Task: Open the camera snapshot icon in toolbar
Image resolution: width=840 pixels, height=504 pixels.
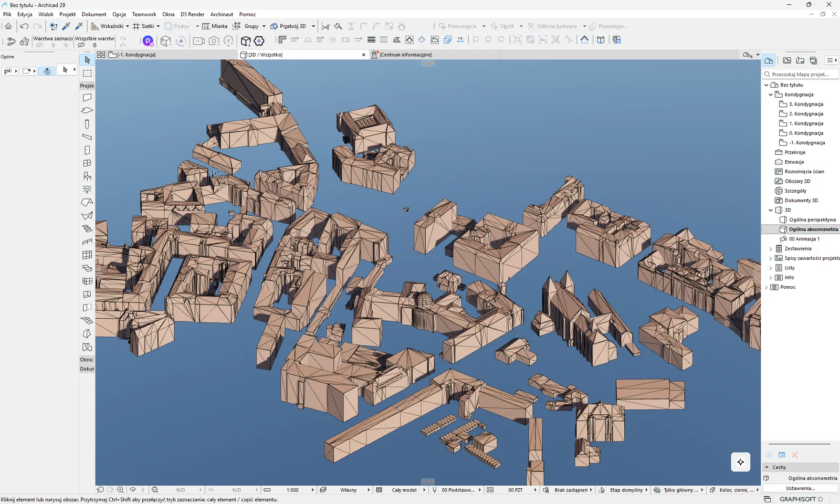Action: (214, 40)
